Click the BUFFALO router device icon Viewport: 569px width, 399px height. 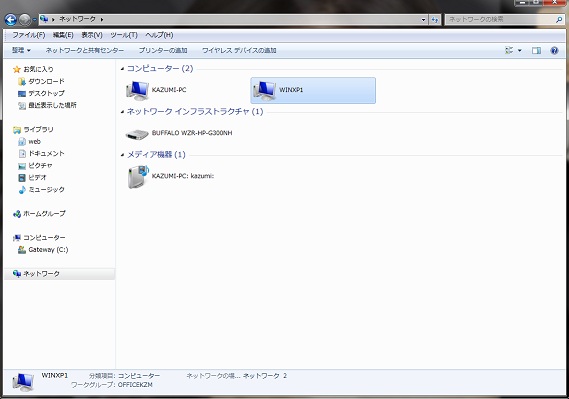(x=137, y=134)
